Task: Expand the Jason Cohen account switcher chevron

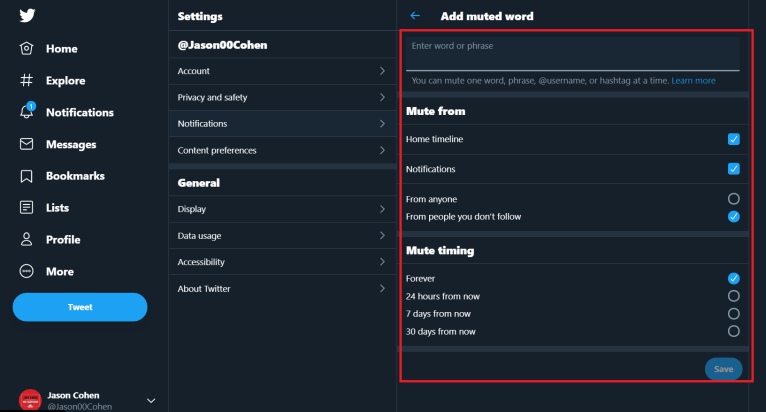Action: (x=151, y=401)
